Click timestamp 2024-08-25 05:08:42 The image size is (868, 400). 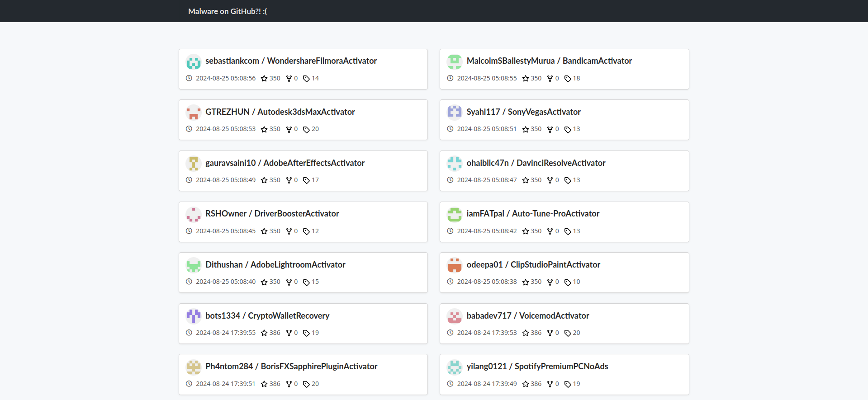click(487, 231)
